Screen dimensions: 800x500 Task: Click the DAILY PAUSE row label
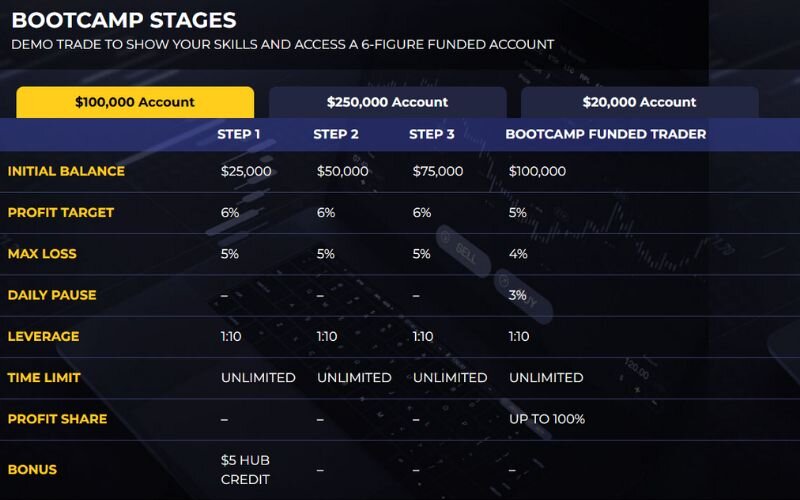pos(52,295)
